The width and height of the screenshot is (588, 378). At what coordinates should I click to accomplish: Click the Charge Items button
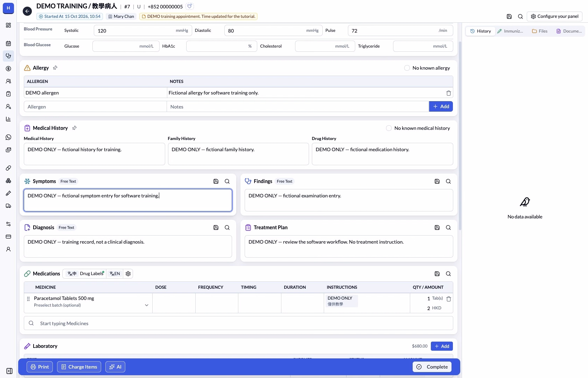79,367
